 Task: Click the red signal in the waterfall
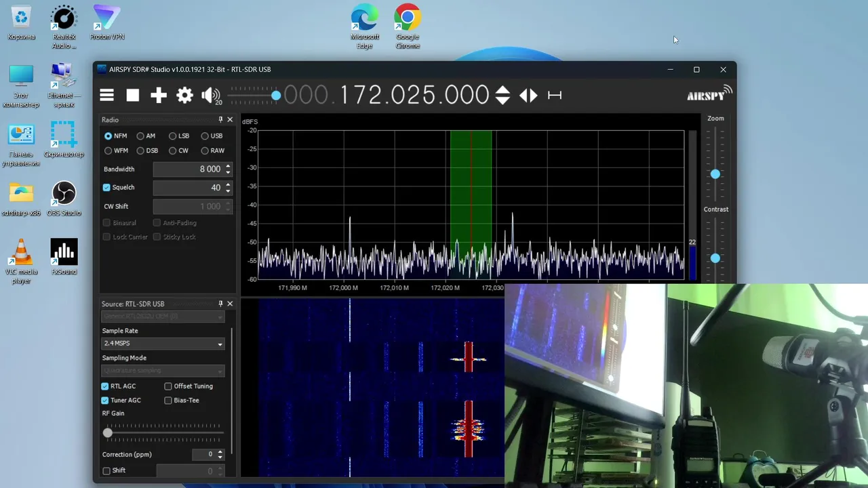469,429
